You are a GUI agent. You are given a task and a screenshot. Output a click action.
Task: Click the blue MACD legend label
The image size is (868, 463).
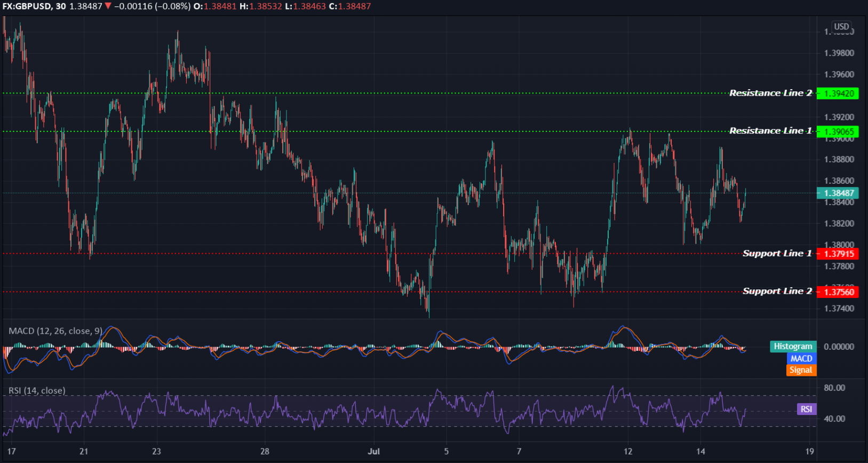point(801,358)
